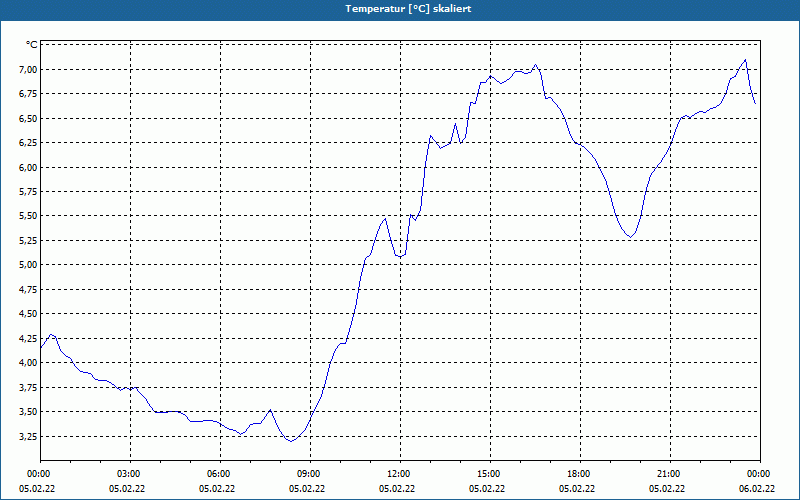Select the 05.02.22 date under 18:00

577,489
